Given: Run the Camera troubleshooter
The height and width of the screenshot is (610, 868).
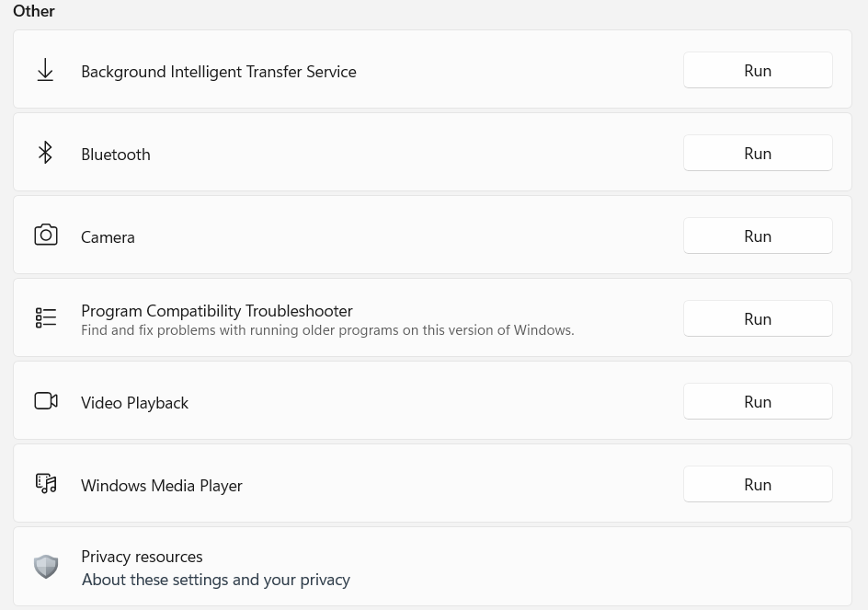Looking at the screenshot, I should tap(758, 236).
